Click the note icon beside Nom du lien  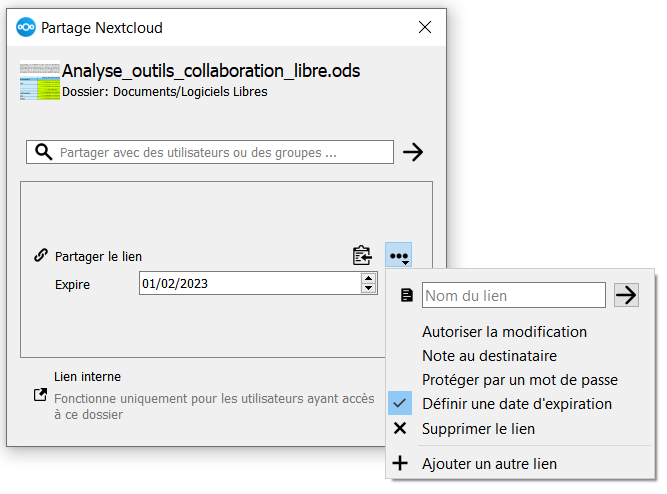tap(406, 296)
